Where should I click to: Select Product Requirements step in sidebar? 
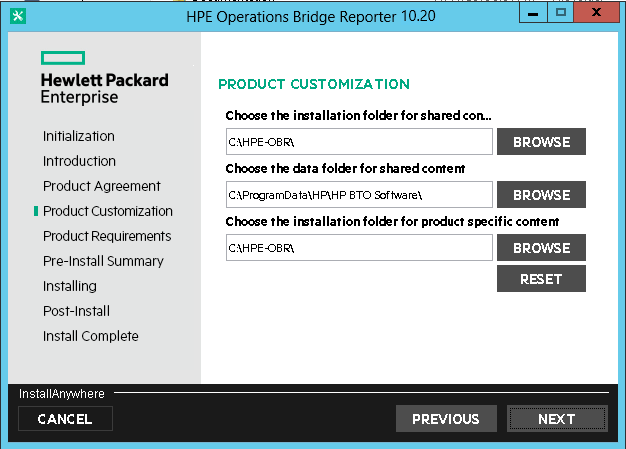tap(107, 236)
